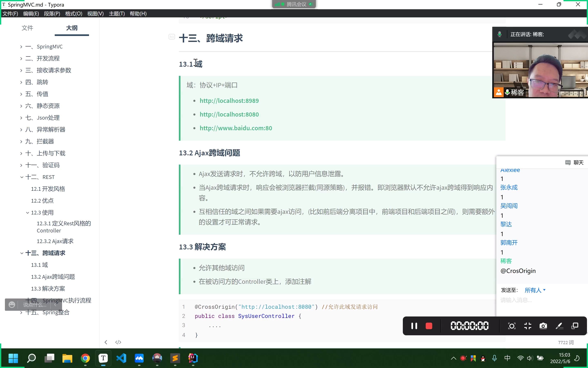The height and width of the screenshot is (368, 588).
Task: Collapse outline item 12.3 使用
Action: pyautogui.click(x=27, y=212)
